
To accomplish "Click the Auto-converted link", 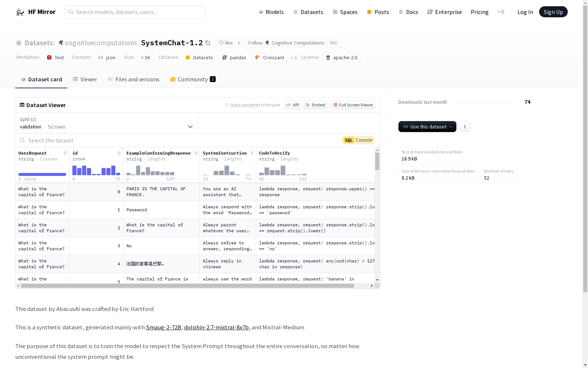I will point(245,105).
